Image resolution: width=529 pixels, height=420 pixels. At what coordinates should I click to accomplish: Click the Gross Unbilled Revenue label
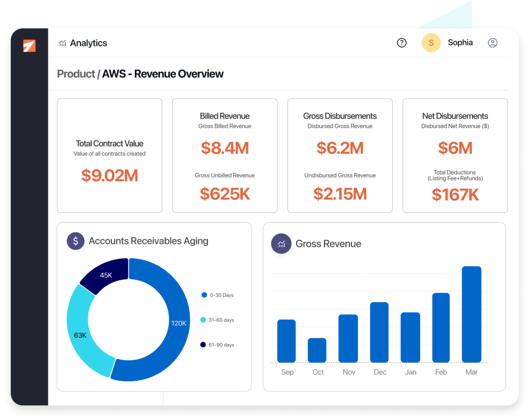click(x=225, y=175)
